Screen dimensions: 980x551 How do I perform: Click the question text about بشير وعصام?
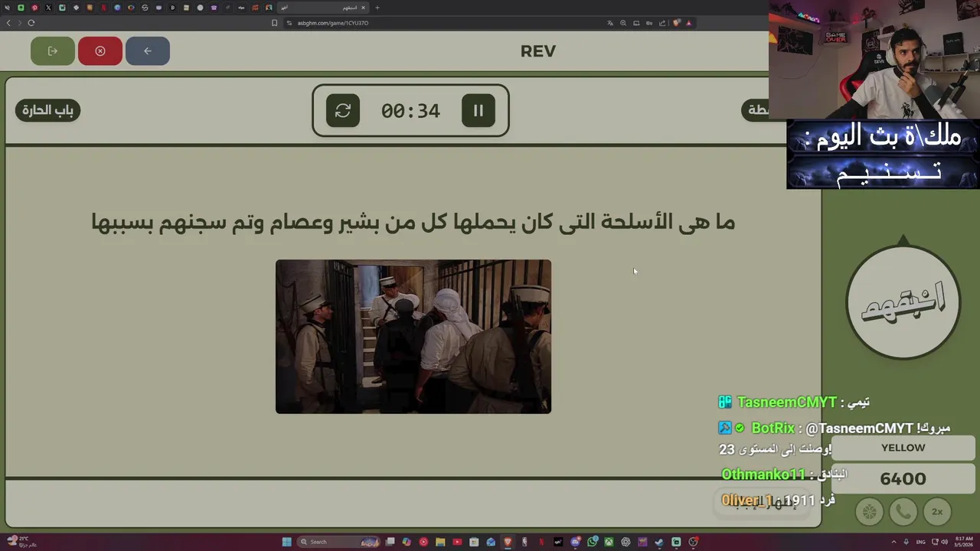pos(413,223)
